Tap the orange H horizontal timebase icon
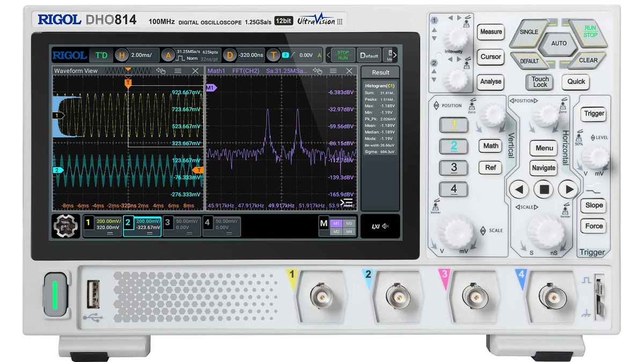The image size is (644, 362). point(122,55)
